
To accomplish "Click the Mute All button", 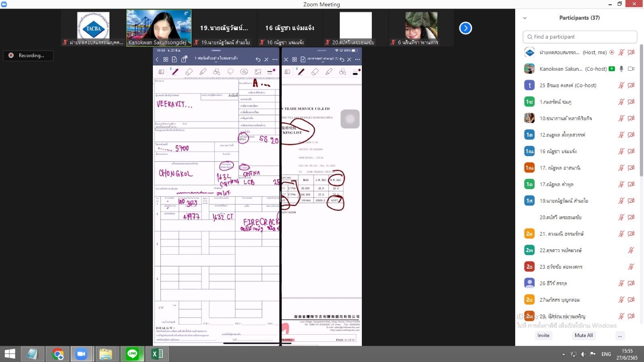I will pos(584,335).
